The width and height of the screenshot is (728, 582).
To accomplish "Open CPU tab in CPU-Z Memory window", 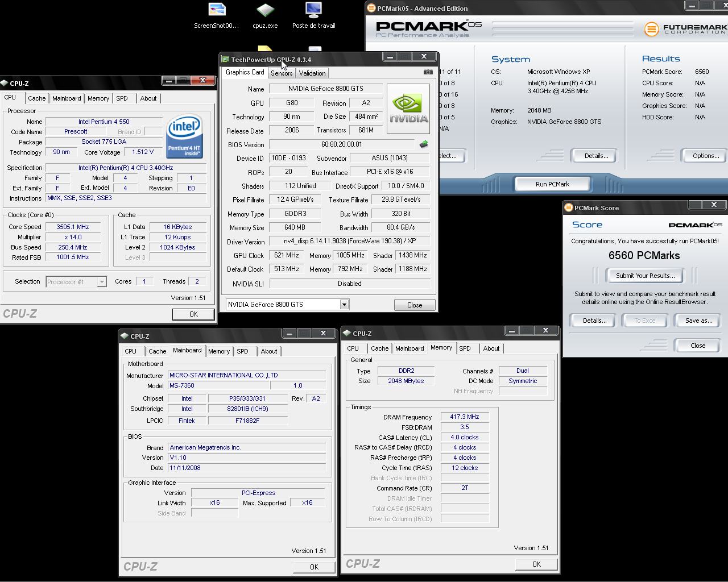I will point(353,348).
